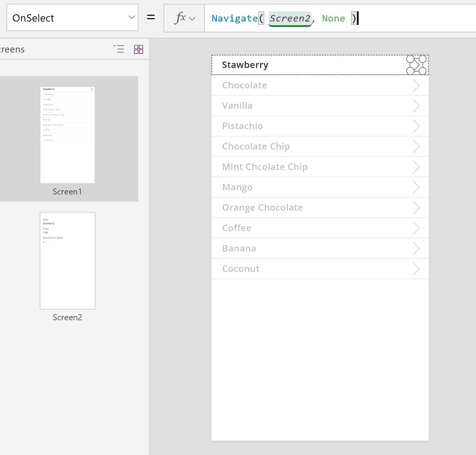
Task: Select the Vanilla list item text
Action: coord(237,106)
